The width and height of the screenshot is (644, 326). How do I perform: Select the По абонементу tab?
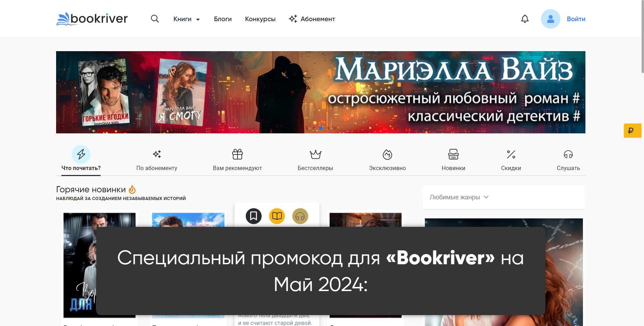[x=157, y=160]
